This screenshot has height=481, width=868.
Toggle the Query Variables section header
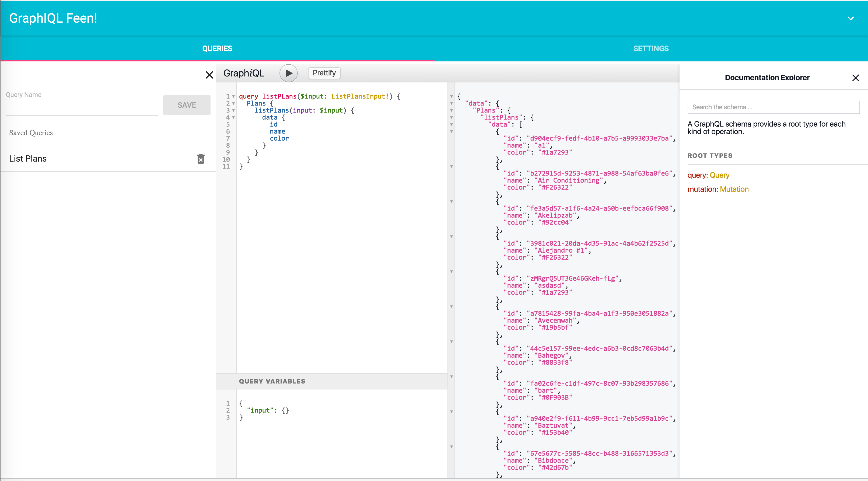pyautogui.click(x=272, y=381)
